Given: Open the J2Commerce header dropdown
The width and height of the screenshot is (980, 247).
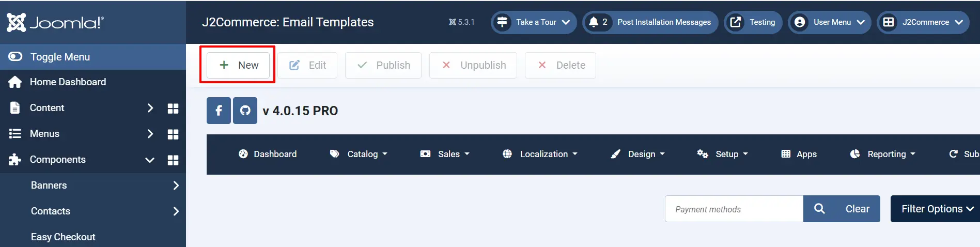Looking at the screenshot, I should pyautogui.click(x=923, y=22).
